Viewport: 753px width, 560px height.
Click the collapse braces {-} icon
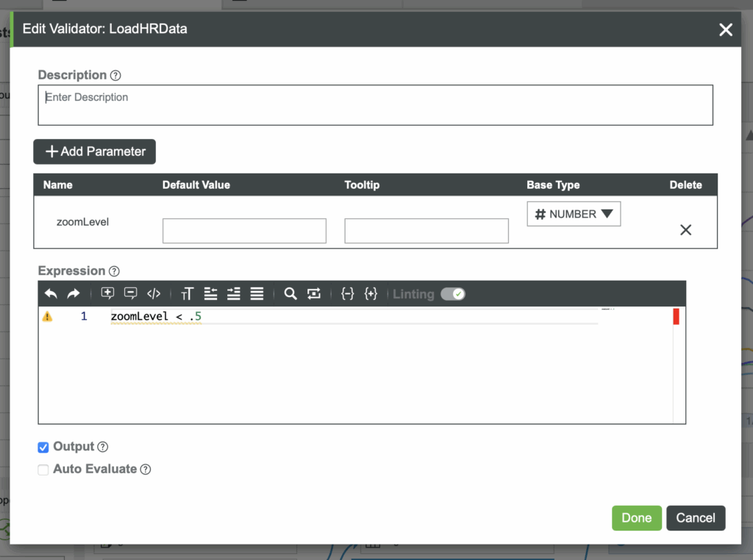pos(348,294)
